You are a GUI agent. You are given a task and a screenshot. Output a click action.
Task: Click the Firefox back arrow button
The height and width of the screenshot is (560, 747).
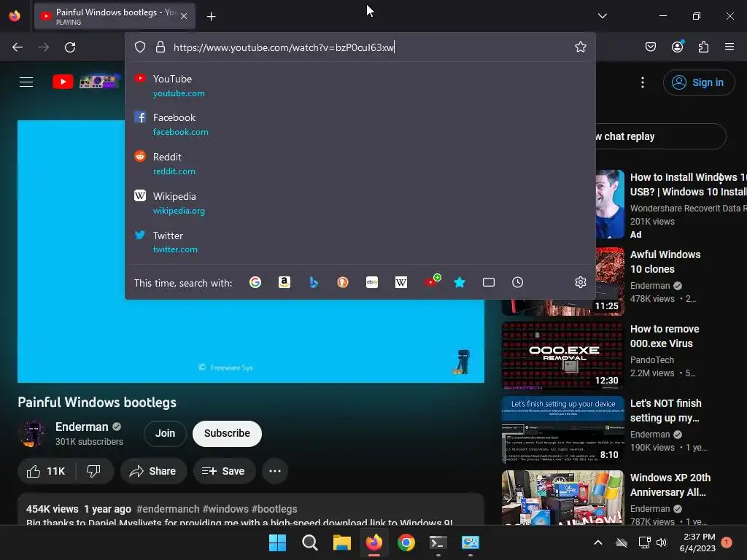pyautogui.click(x=18, y=47)
